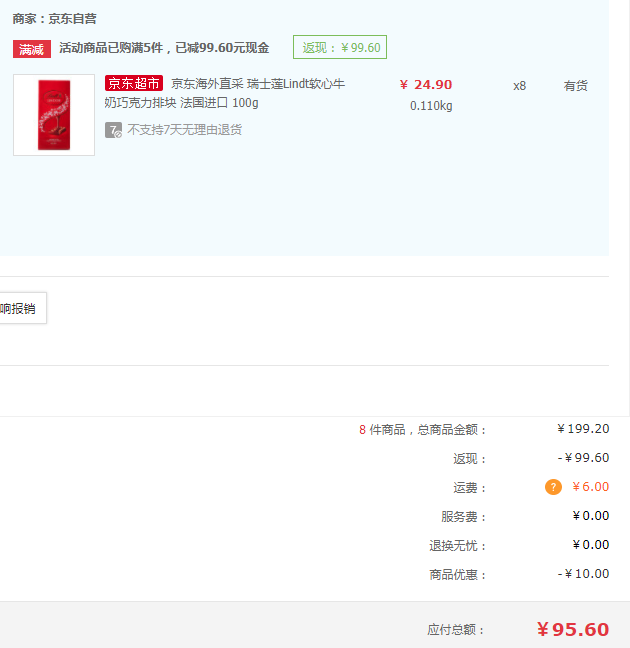
Task: Click the quantity text x8
Action: coord(520,86)
